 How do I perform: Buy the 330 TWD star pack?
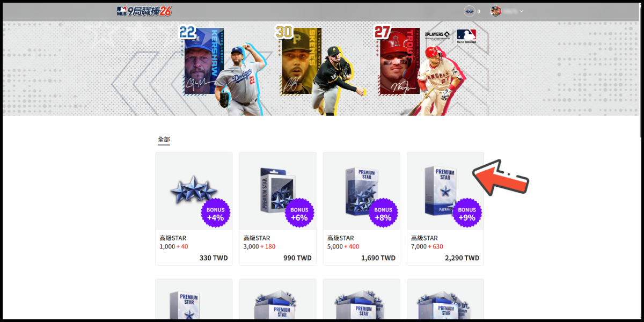tap(214, 258)
